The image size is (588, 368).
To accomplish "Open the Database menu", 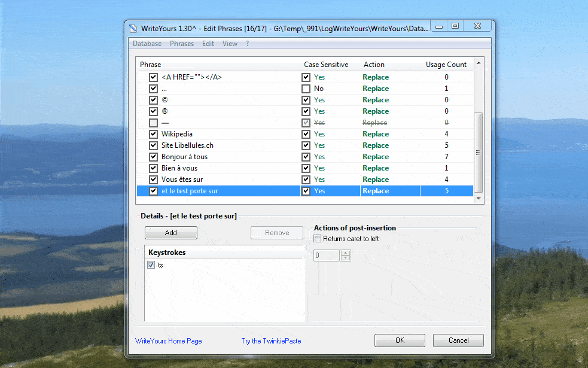I will pyautogui.click(x=147, y=44).
